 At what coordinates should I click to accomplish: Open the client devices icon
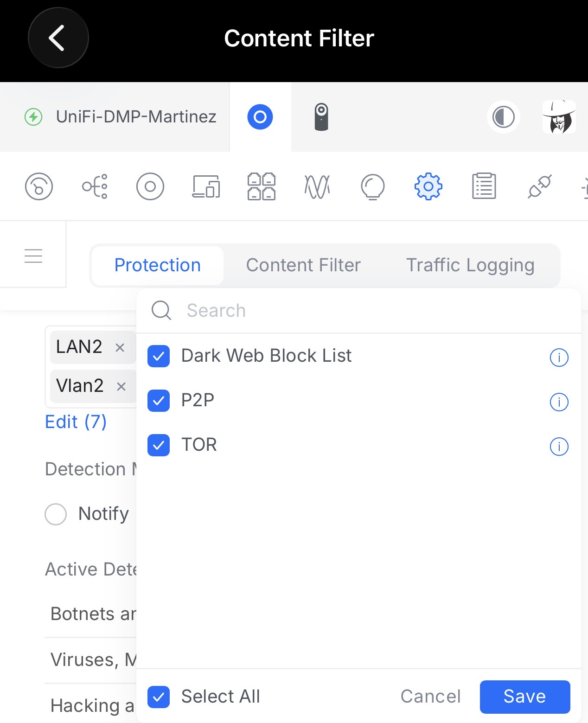pyautogui.click(x=206, y=186)
